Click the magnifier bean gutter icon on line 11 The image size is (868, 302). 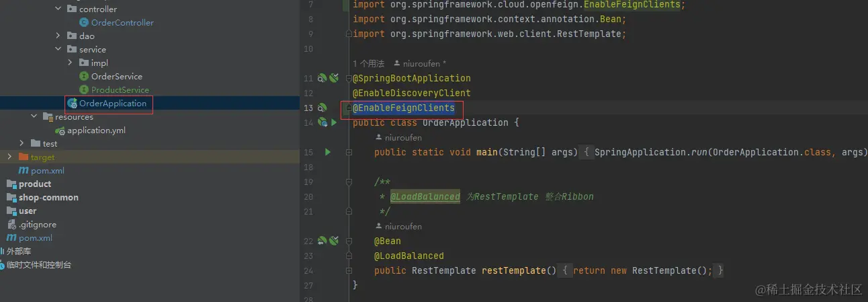click(322, 78)
